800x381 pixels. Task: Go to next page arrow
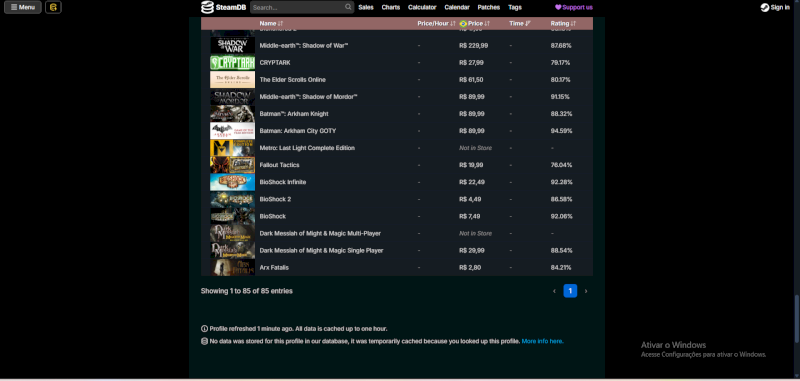586,291
